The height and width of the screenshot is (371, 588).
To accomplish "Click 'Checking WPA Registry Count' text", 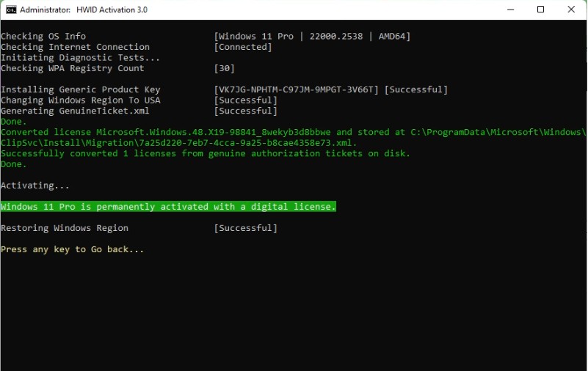I will coord(73,68).
